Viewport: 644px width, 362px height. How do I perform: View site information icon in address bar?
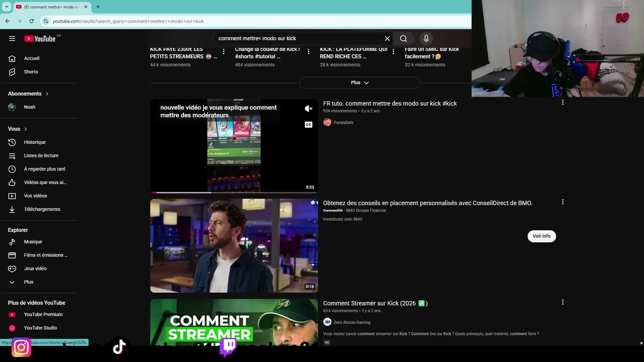[x=46, y=21]
